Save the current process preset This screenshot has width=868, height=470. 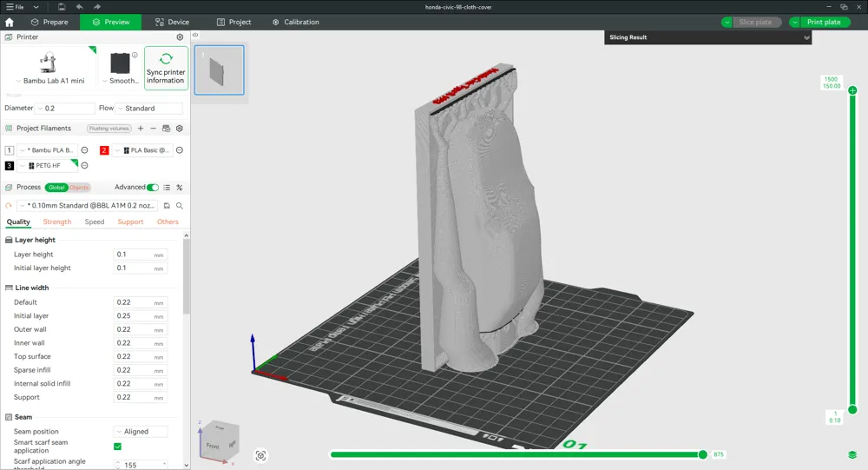point(167,206)
